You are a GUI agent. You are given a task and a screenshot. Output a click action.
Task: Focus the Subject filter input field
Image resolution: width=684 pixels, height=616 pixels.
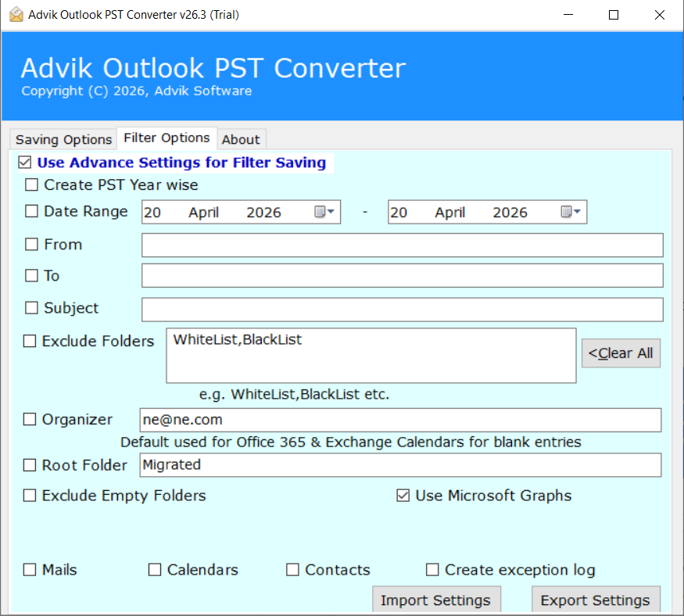click(x=402, y=309)
